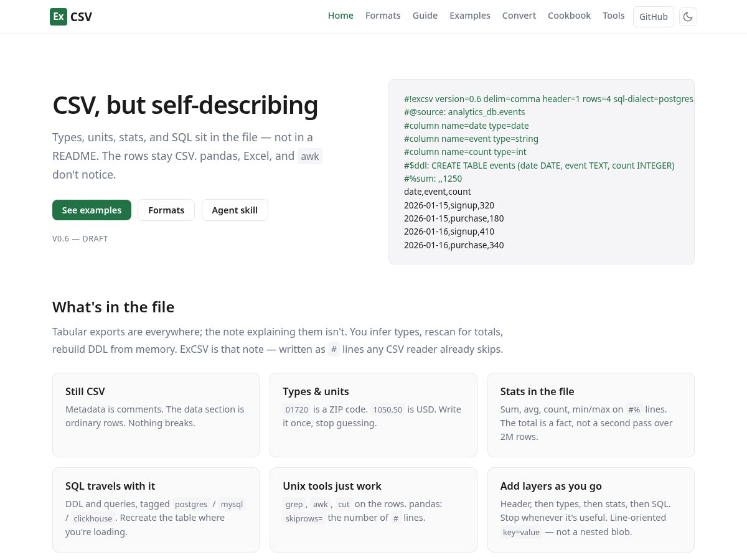Open the Formats nav link
Screen dimensions: 747x560
click(x=383, y=16)
